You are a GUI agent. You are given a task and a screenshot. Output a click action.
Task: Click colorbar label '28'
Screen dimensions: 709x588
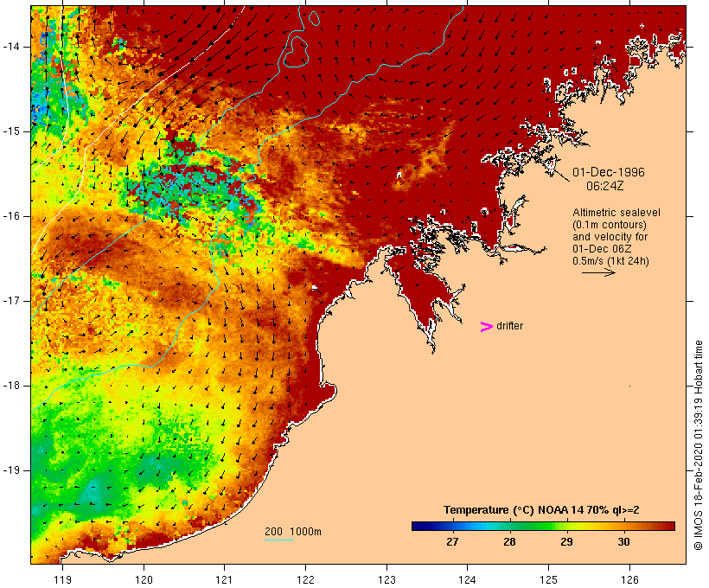tap(509, 542)
